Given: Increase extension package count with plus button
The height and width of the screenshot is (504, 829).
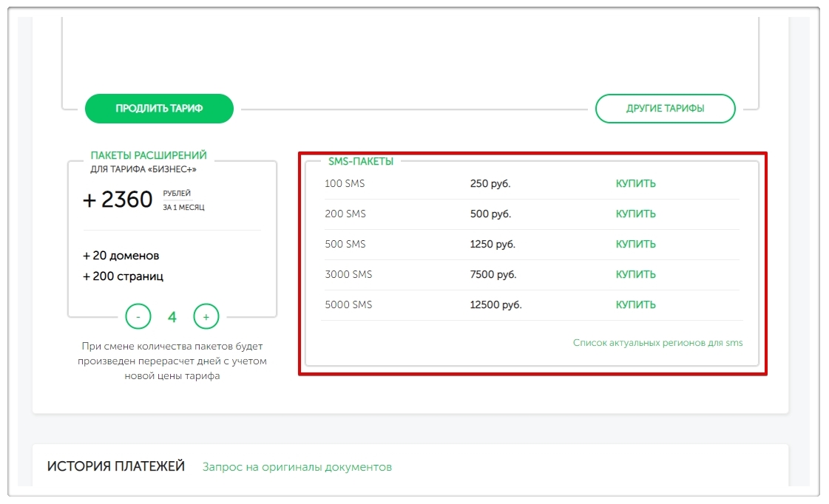Looking at the screenshot, I should [x=206, y=317].
